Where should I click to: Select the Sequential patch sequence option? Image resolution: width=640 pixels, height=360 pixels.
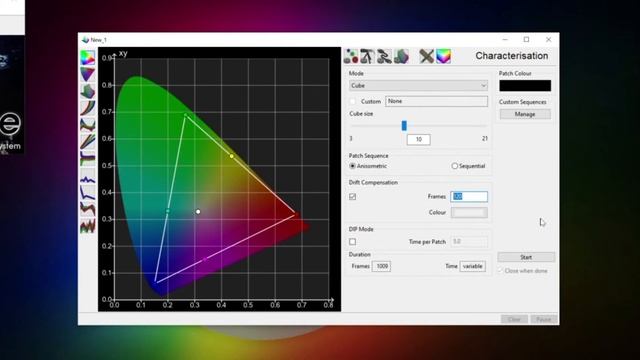click(x=454, y=166)
